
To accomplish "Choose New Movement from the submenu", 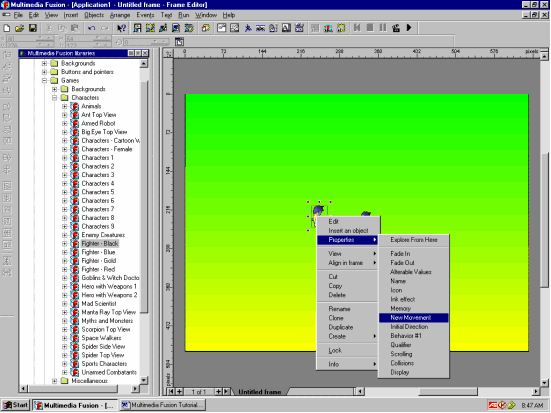I will tap(414, 318).
